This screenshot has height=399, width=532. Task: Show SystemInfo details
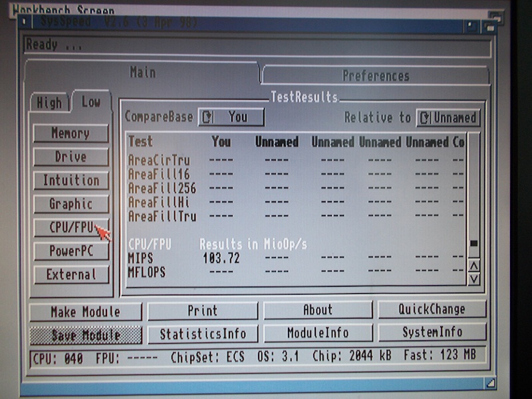click(x=432, y=332)
